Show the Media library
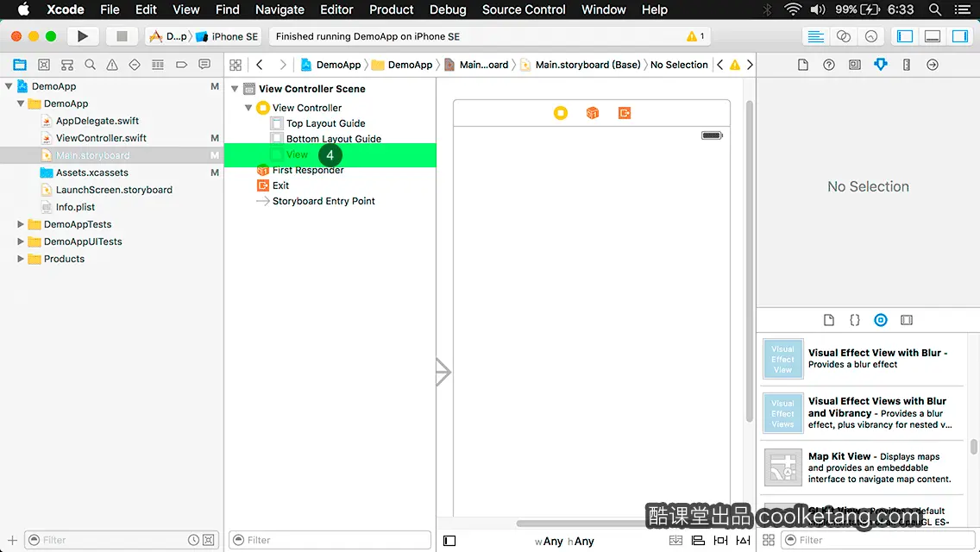 [x=907, y=320]
